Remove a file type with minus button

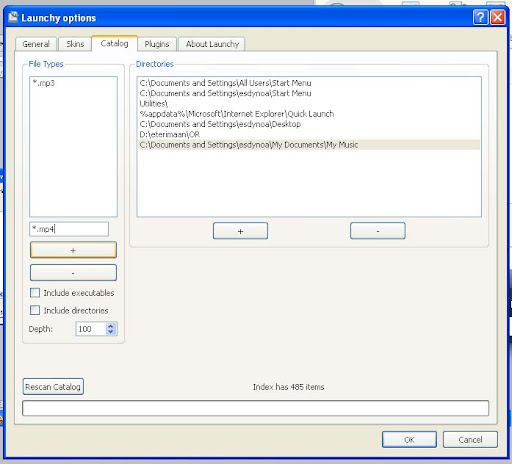pyautogui.click(x=73, y=273)
